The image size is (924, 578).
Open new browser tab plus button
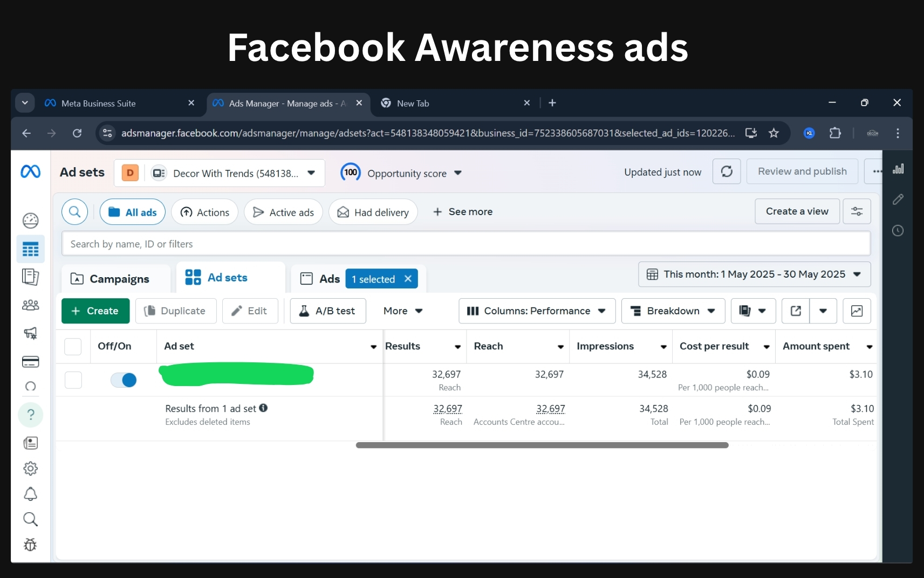(x=552, y=103)
